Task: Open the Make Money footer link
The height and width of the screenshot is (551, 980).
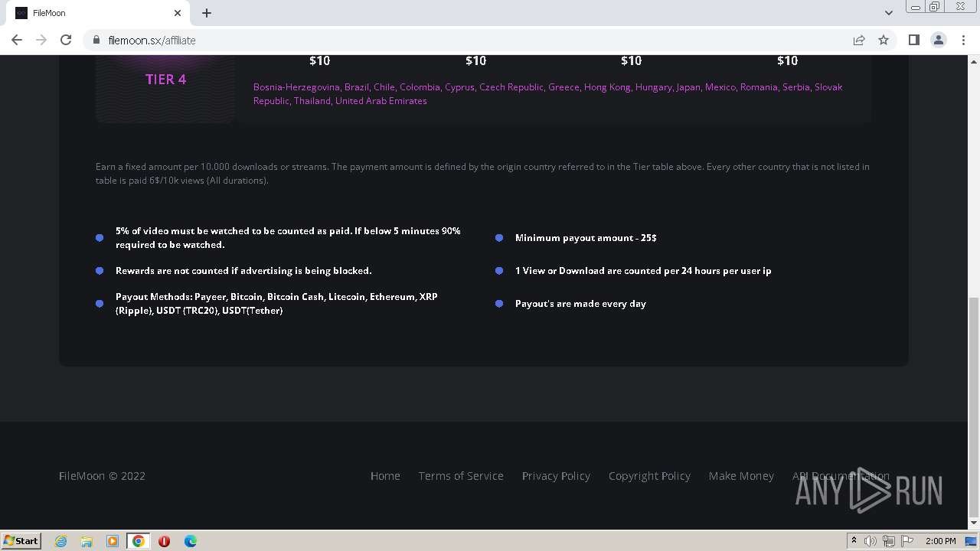Action: tap(741, 476)
